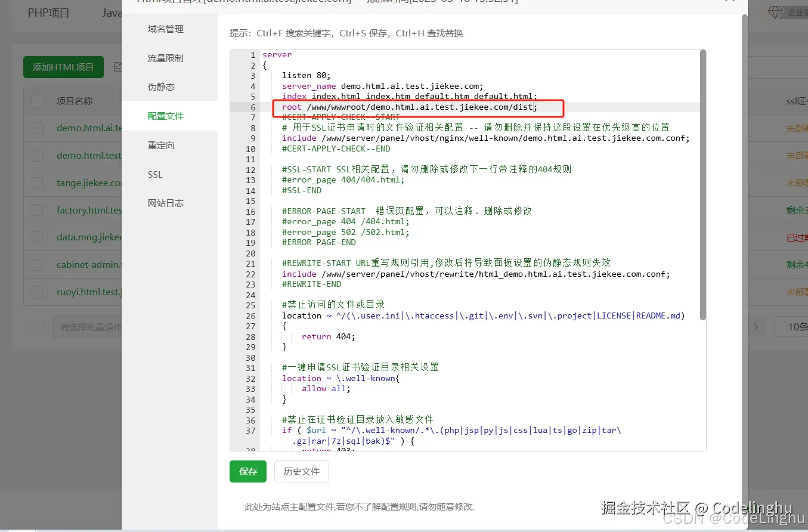Open the 域名管理 tab
Viewport: 808px width, 532px height.
166,29
